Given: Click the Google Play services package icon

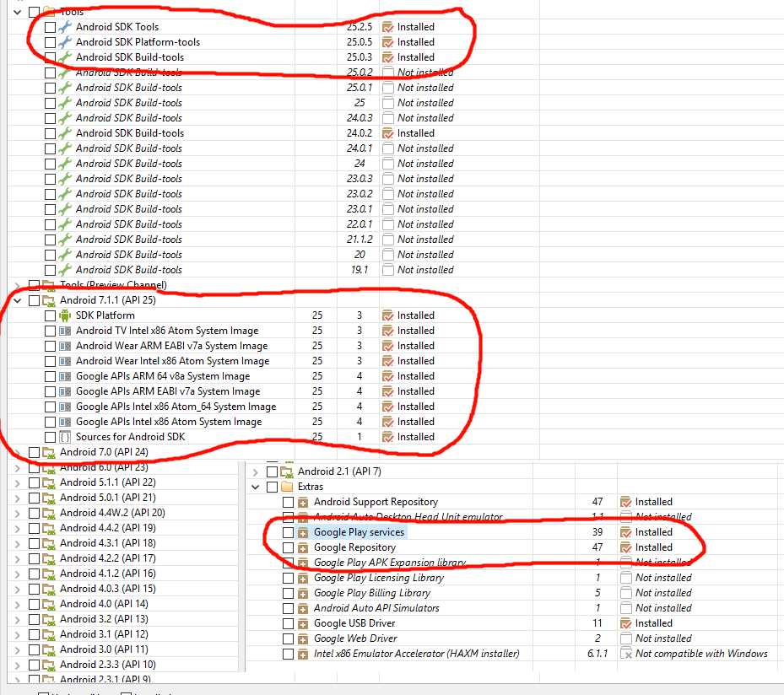Looking at the screenshot, I should click(303, 532).
